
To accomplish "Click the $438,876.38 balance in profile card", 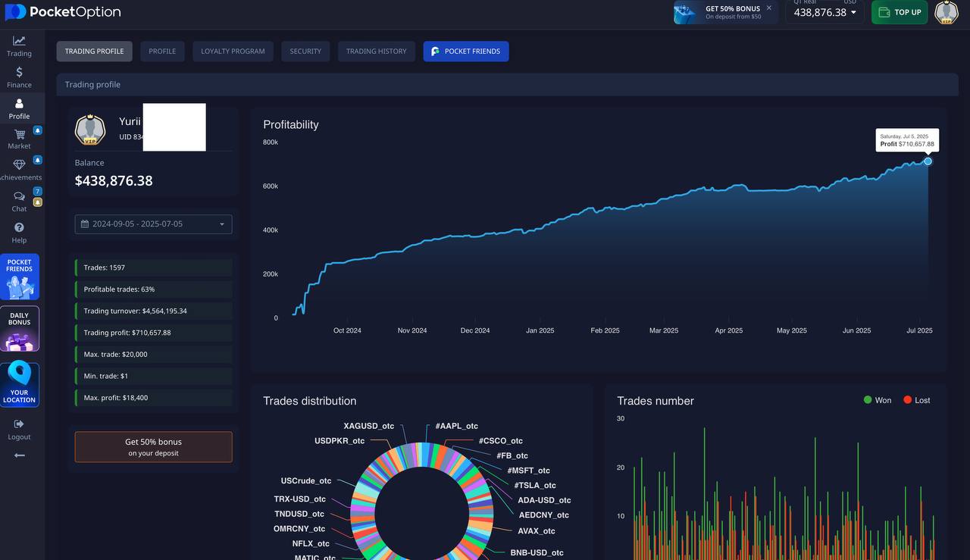I will click(114, 180).
